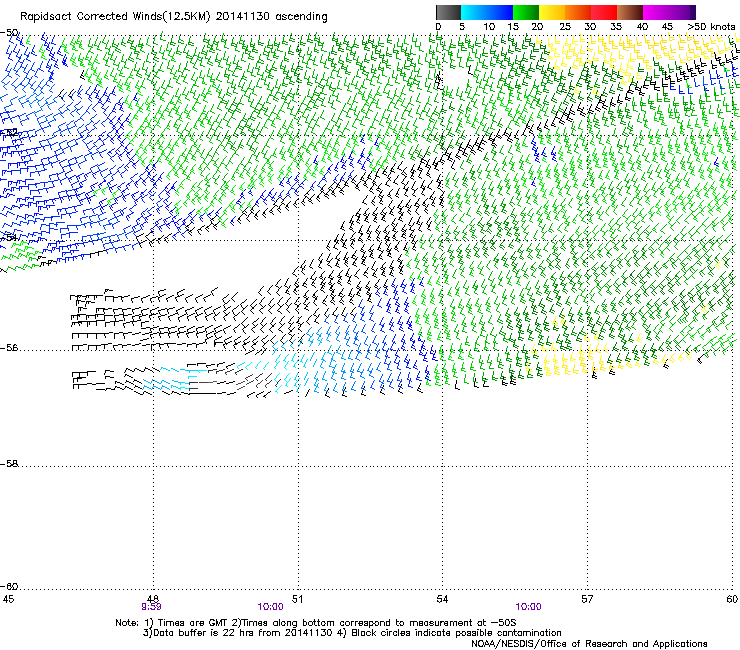Click the '30' label under color bar
Viewport: 740px width, 650px height.
[x=590, y=27]
